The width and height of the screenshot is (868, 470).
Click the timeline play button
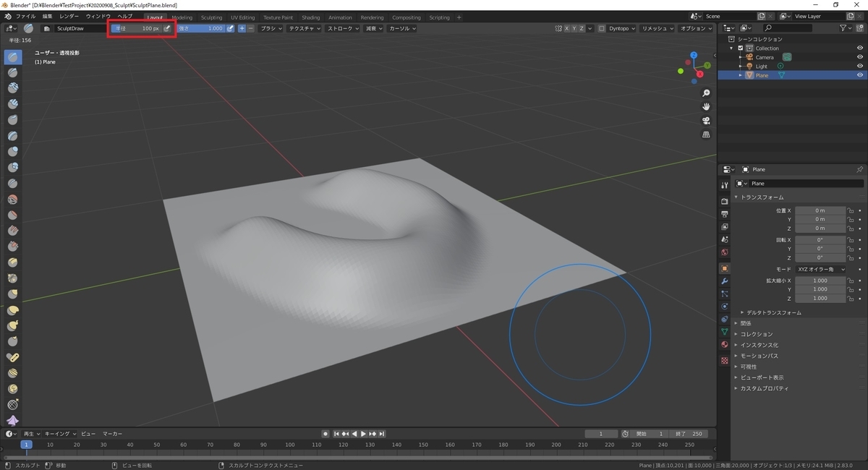(363, 434)
